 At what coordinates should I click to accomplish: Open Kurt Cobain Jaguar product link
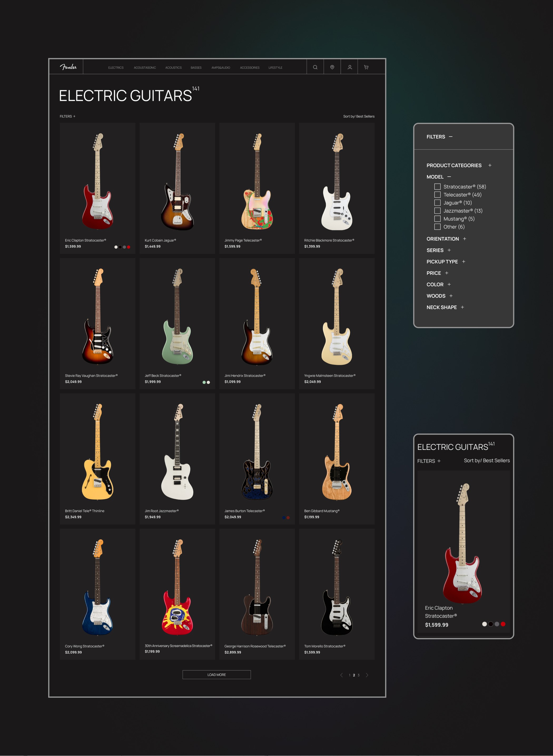(x=160, y=240)
